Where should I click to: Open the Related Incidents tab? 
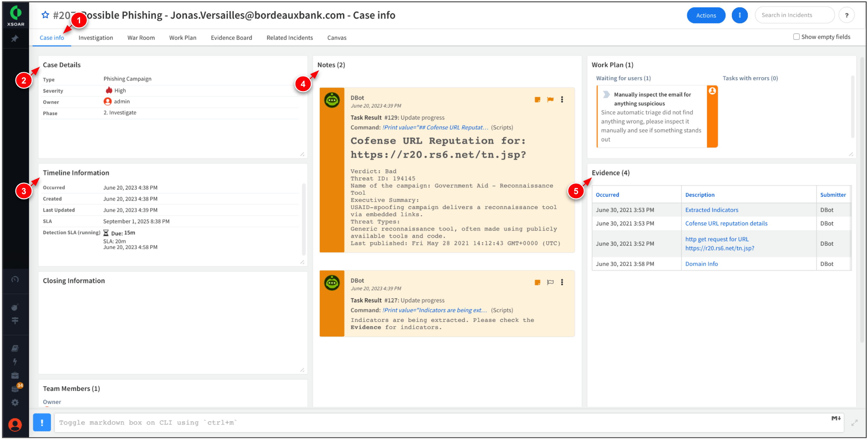click(290, 37)
